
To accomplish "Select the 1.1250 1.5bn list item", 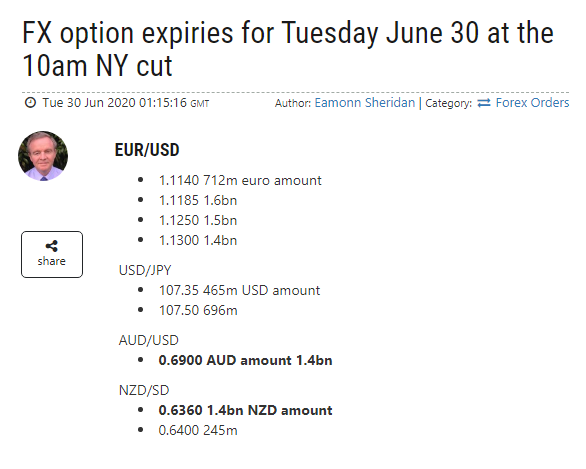I will tap(198, 220).
